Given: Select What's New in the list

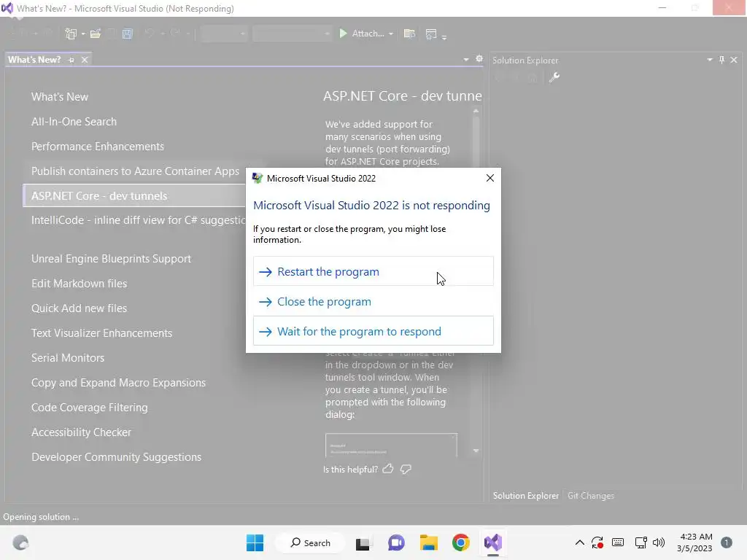Looking at the screenshot, I should point(60,97).
